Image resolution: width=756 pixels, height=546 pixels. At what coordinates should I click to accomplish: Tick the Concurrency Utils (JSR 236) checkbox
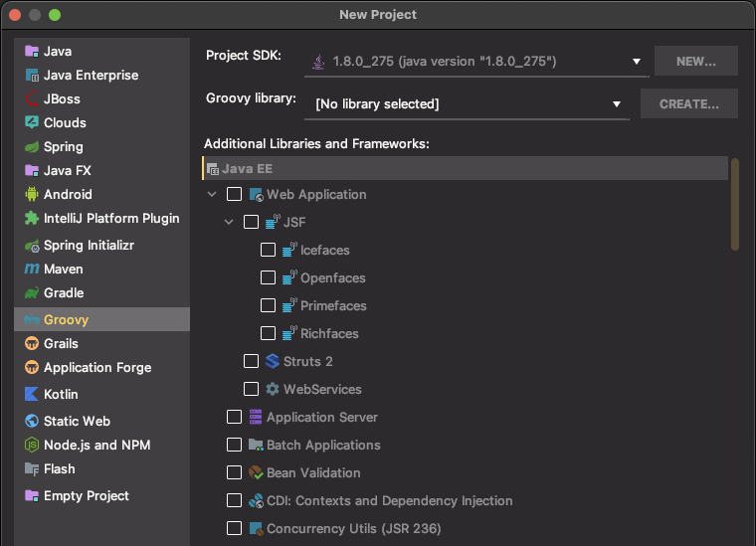(x=235, y=528)
